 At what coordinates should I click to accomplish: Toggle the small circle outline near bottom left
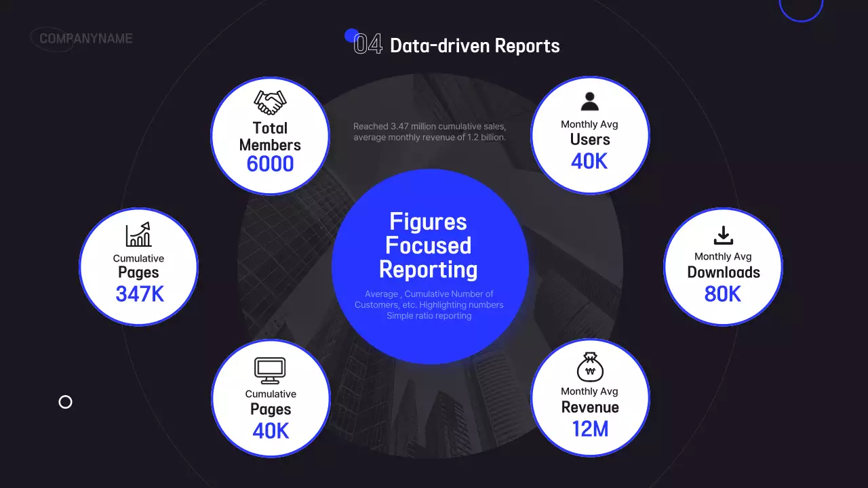coord(65,402)
